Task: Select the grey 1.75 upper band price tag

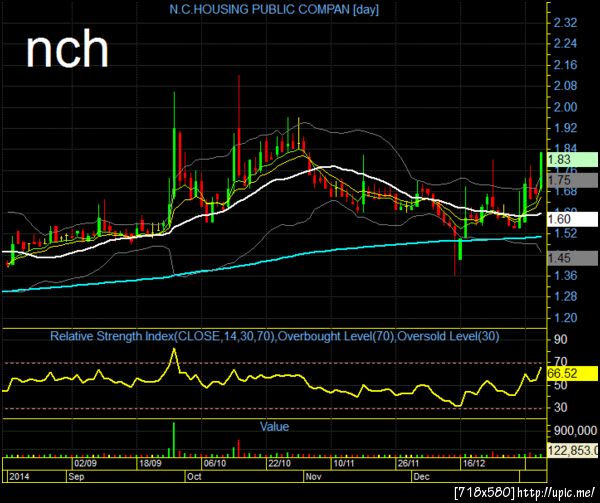Action: tap(572, 180)
